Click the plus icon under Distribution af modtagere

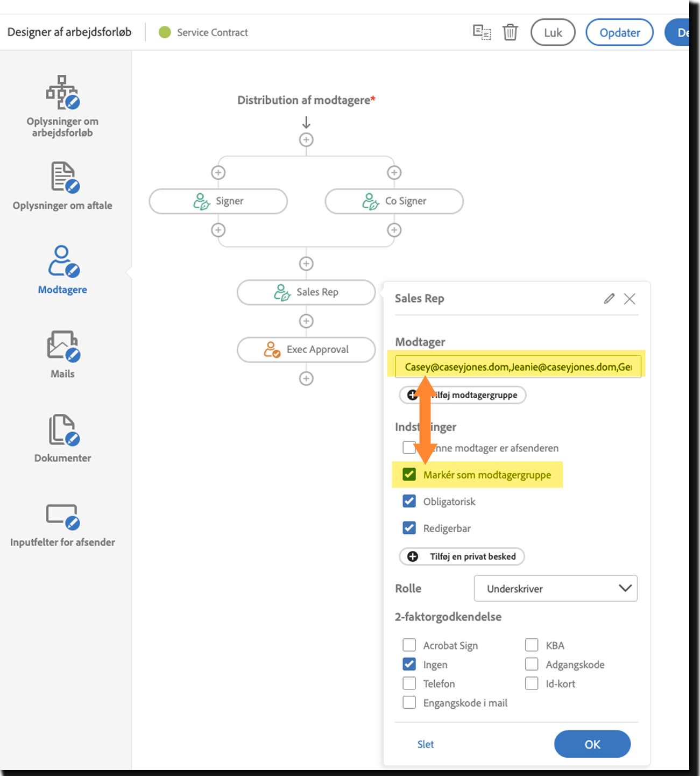point(306,139)
